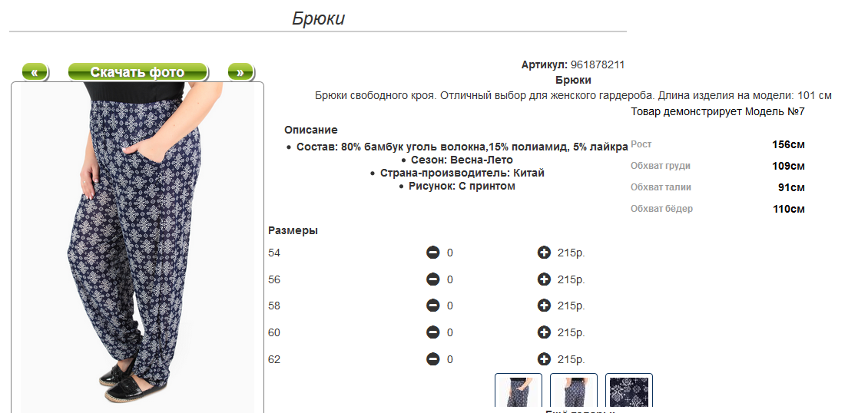
Task: Click the Обхват талии value 91см
Action: point(791,187)
